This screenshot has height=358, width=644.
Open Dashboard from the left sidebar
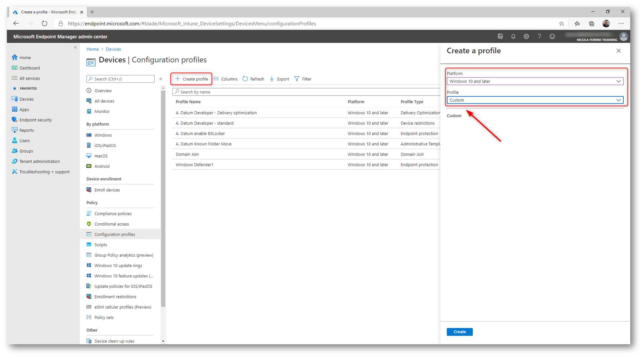coord(29,68)
